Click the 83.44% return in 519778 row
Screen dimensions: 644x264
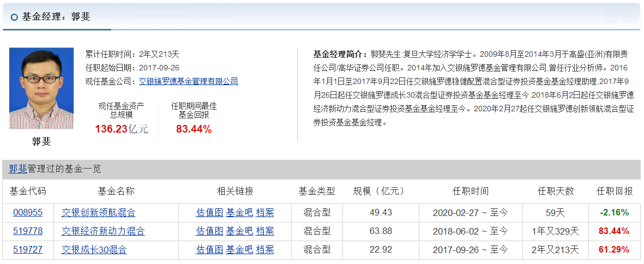point(615,231)
